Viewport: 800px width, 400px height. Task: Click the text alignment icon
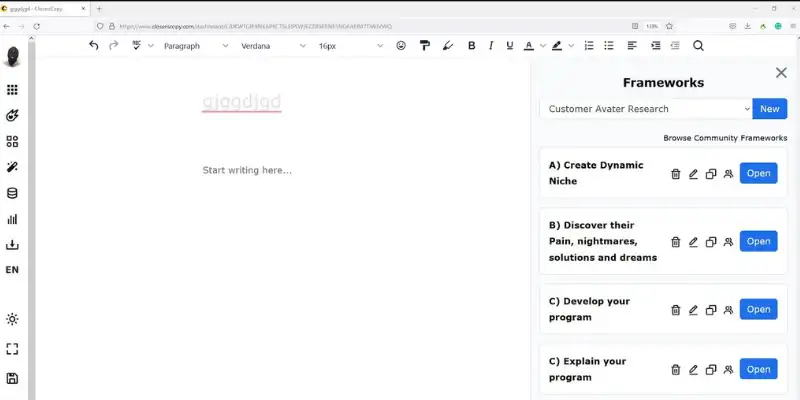point(632,45)
